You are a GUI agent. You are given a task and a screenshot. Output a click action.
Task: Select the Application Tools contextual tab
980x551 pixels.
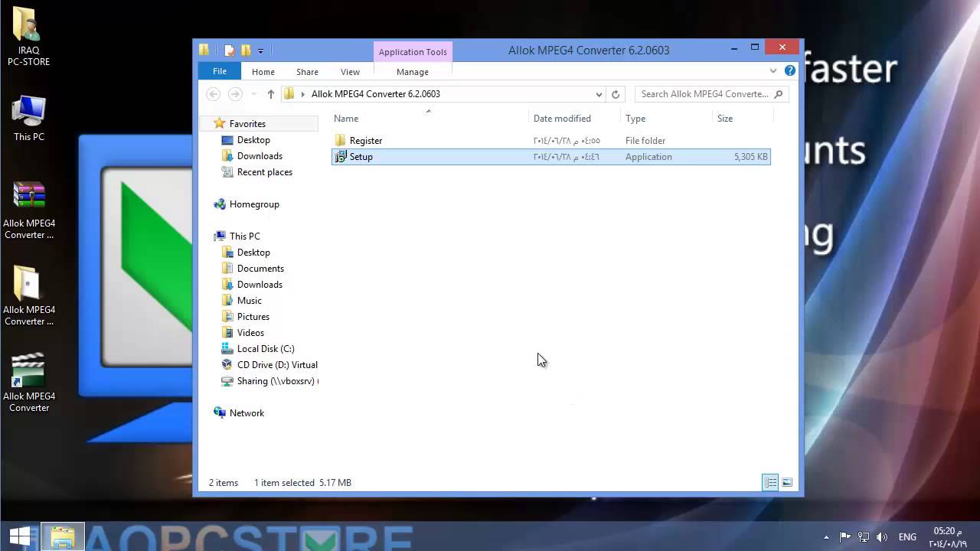point(413,52)
